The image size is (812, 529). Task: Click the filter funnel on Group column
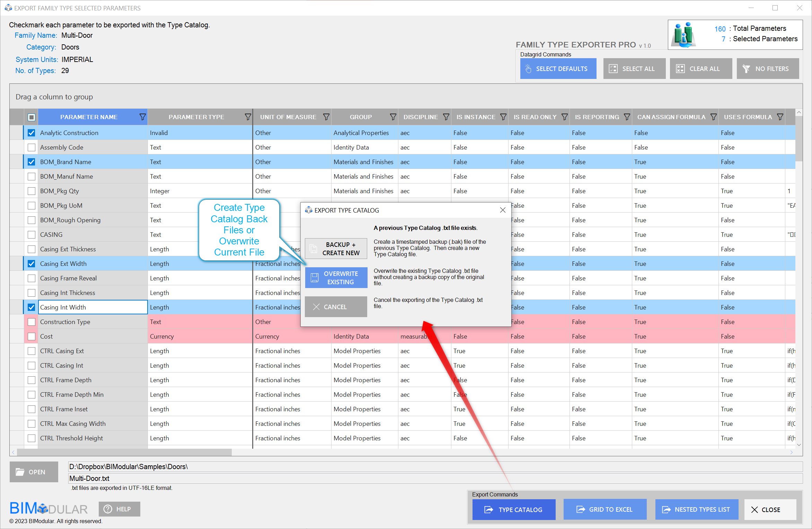click(x=392, y=117)
